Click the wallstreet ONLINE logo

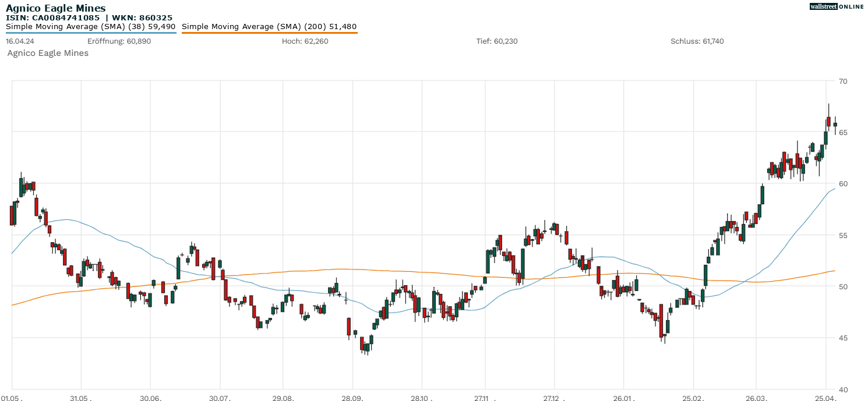[837, 6]
